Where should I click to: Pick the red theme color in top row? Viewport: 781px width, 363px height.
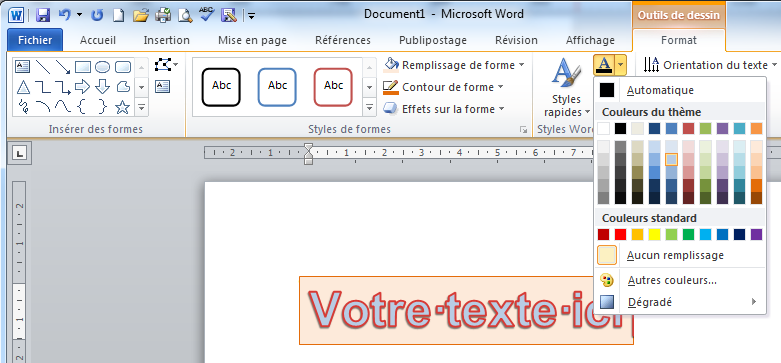(x=688, y=128)
